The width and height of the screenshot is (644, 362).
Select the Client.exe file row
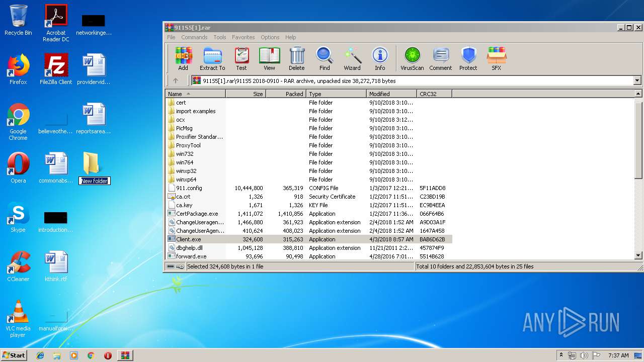click(x=308, y=239)
